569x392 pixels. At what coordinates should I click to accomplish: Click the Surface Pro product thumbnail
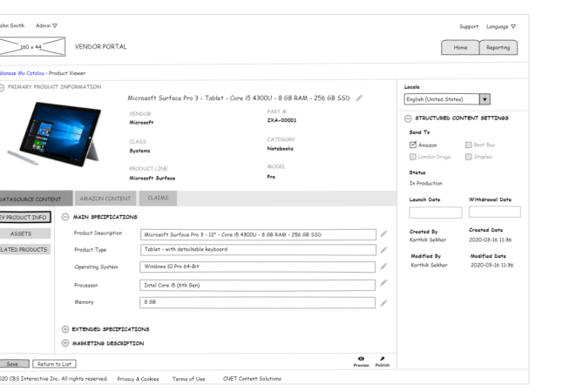54,134
